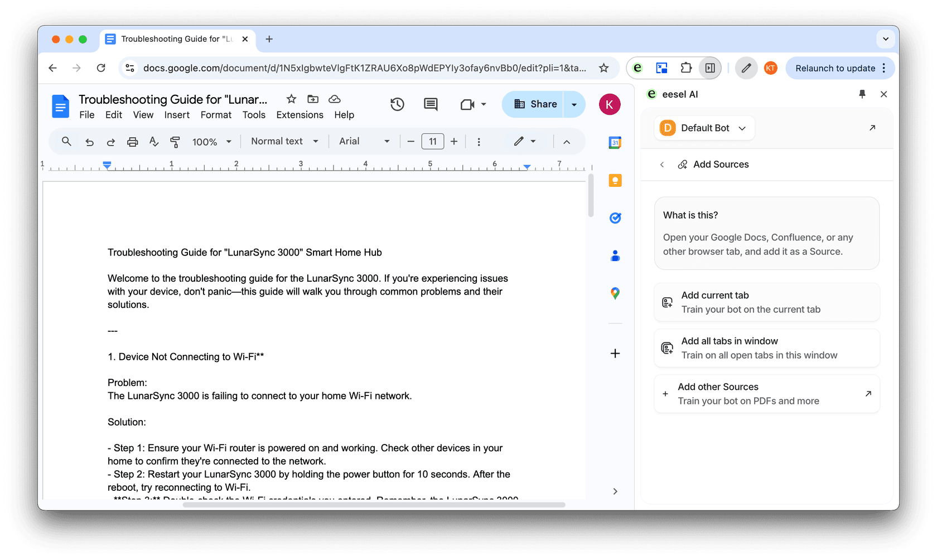Pin the eesel AI panel
Viewport: 937px width, 560px height.
pyautogui.click(x=862, y=94)
